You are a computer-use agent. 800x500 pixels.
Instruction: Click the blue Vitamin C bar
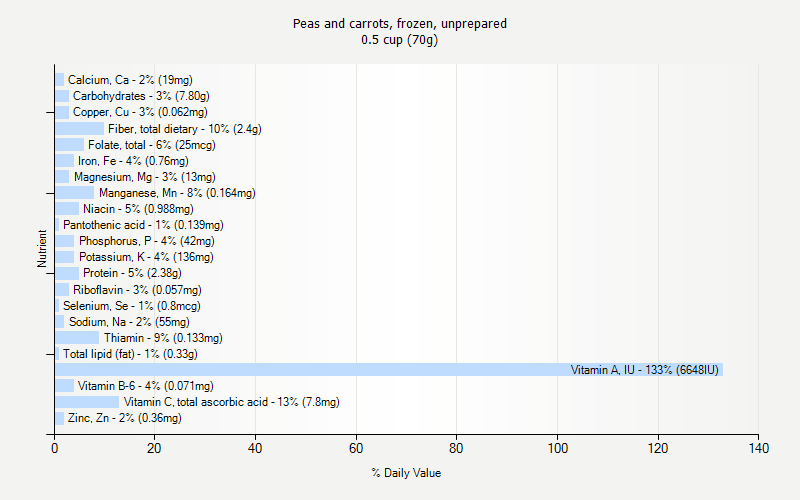click(x=87, y=402)
